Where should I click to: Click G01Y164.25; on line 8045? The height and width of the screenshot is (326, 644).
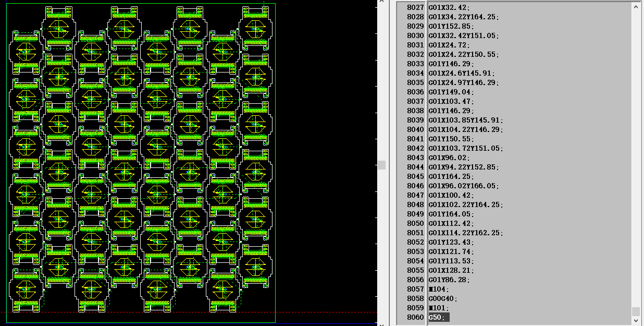click(x=451, y=177)
